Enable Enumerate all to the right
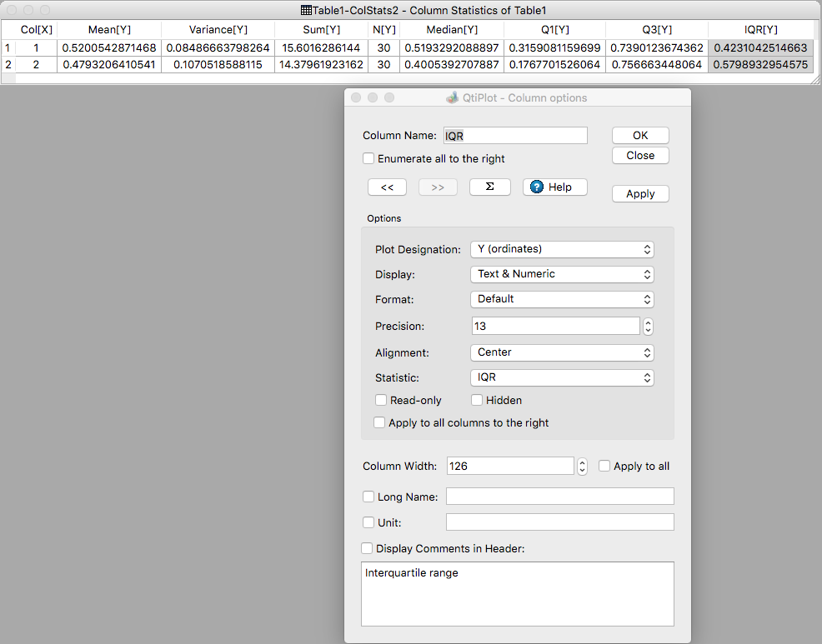This screenshot has height=644, width=822. 368,158
